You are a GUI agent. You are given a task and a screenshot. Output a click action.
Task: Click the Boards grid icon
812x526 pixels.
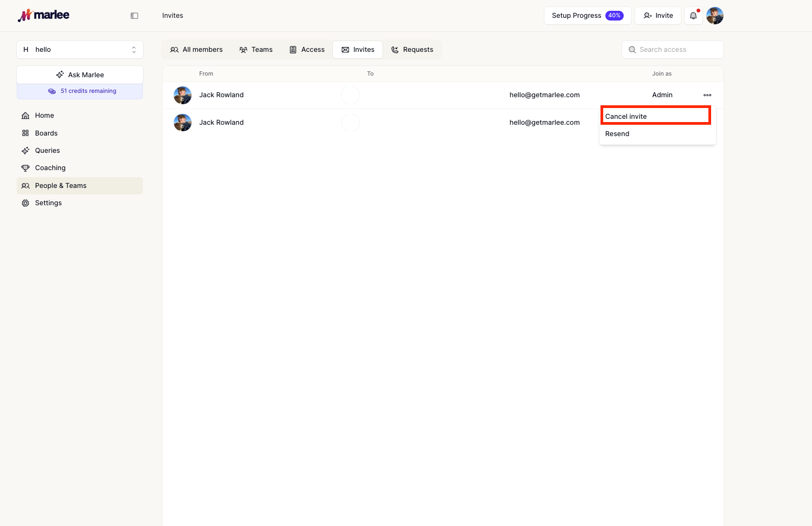(25, 133)
